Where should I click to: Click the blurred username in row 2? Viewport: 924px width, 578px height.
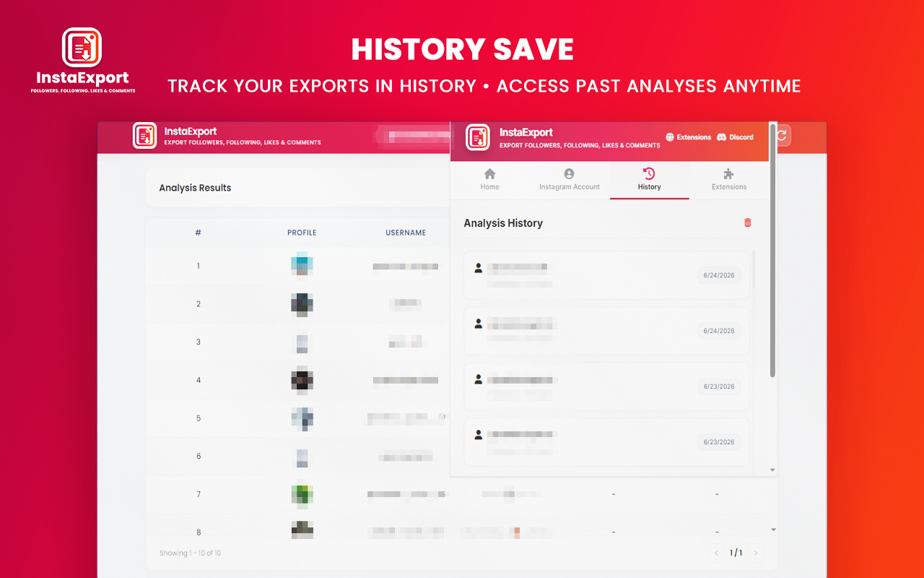click(406, 304)
